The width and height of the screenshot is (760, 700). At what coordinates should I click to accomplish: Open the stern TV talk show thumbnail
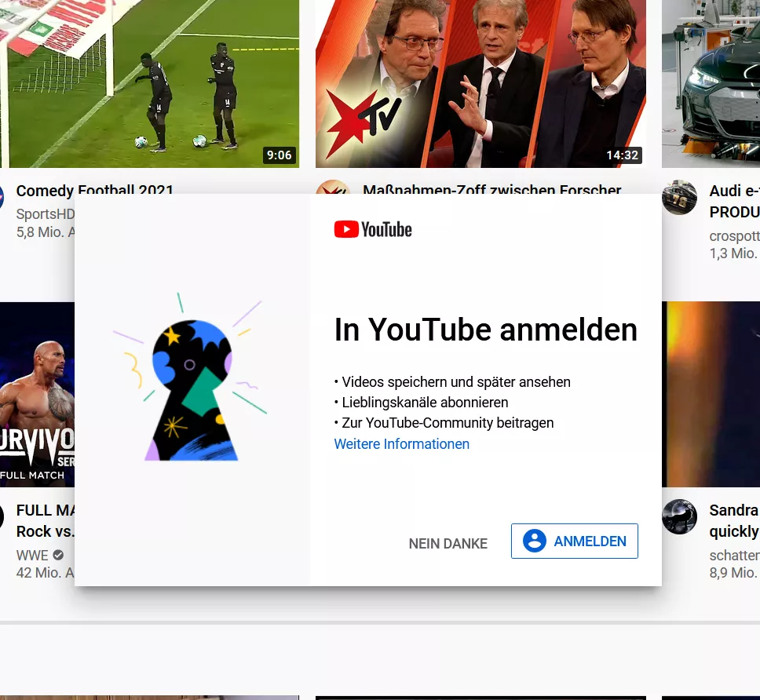(x=480, y=84)
